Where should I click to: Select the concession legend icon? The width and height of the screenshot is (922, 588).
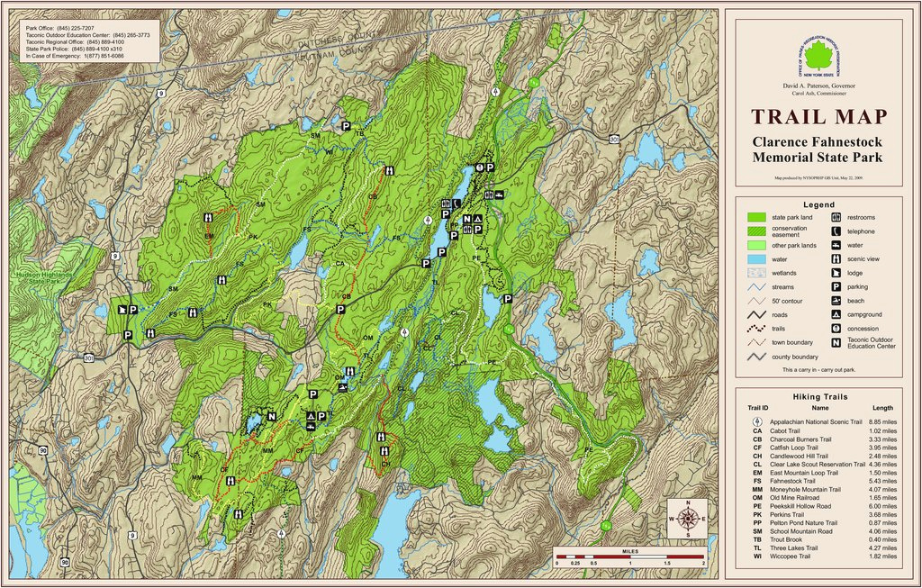click(x=836, y=329)
